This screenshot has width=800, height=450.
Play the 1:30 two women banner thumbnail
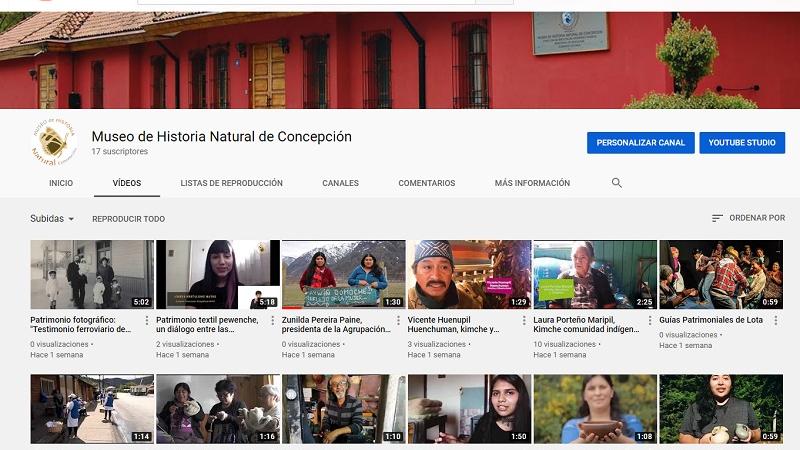[x=343, y=274]
